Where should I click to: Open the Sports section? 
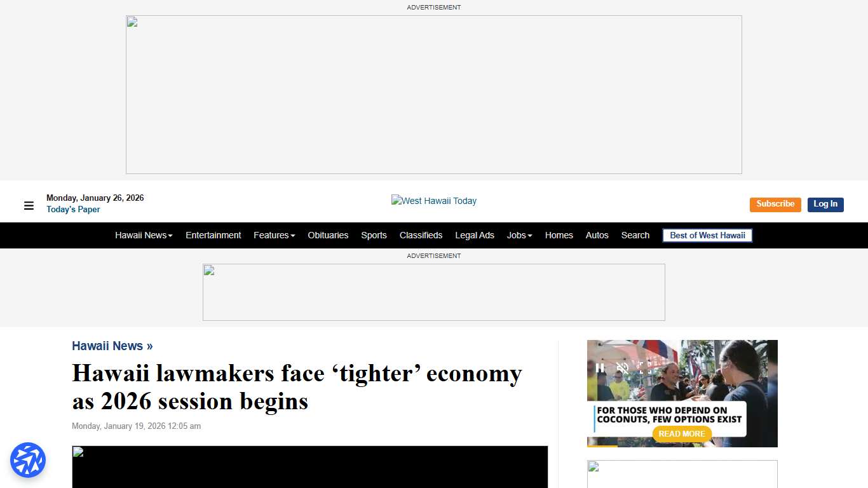pyautogui.click(x=374, y=235)
